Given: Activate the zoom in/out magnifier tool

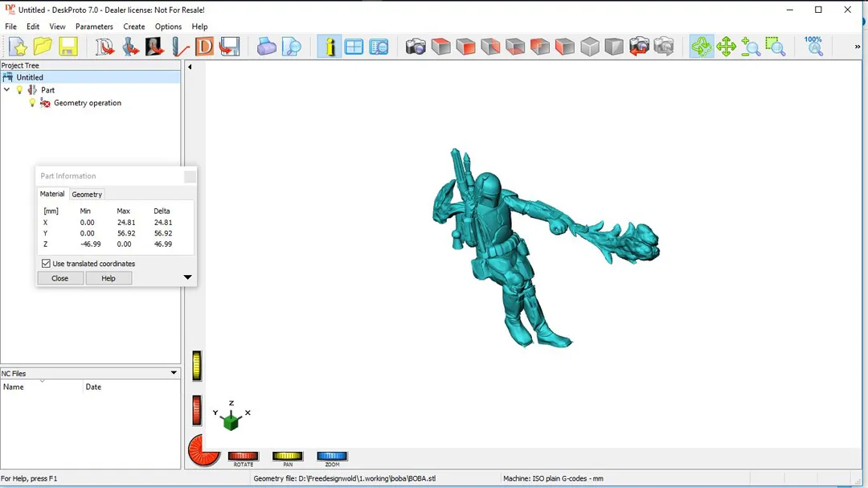Looking at the screenshot, I should [x=751, y=47].
